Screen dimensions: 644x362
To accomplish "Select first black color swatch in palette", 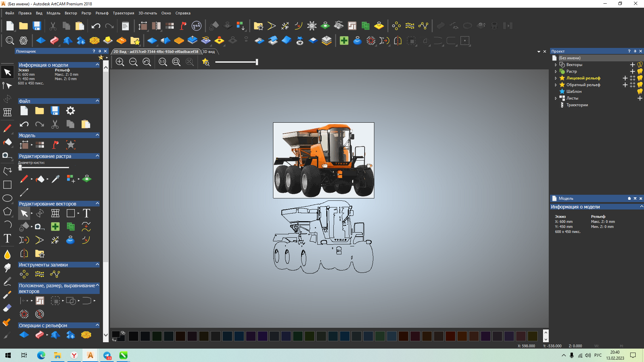I will pos(133,336).
